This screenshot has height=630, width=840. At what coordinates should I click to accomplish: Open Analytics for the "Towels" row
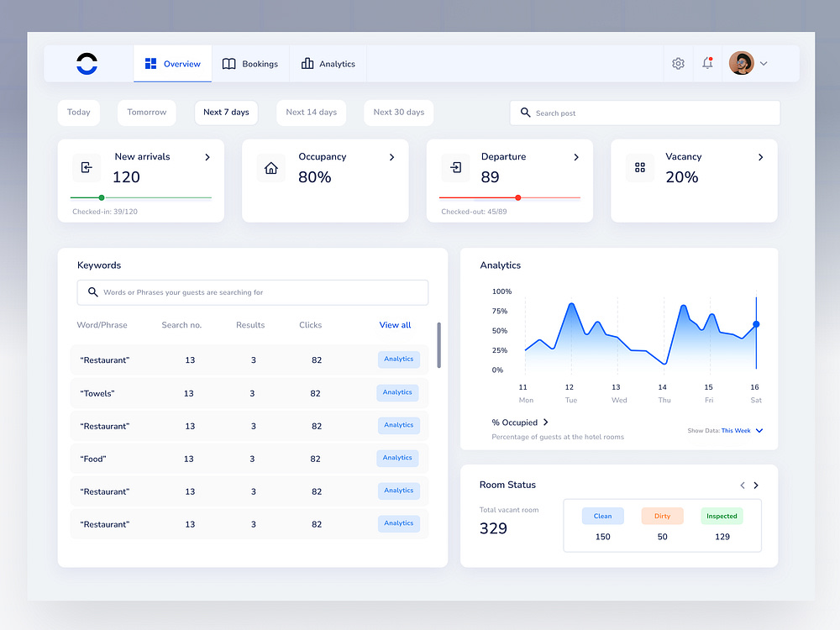point(397,392)
